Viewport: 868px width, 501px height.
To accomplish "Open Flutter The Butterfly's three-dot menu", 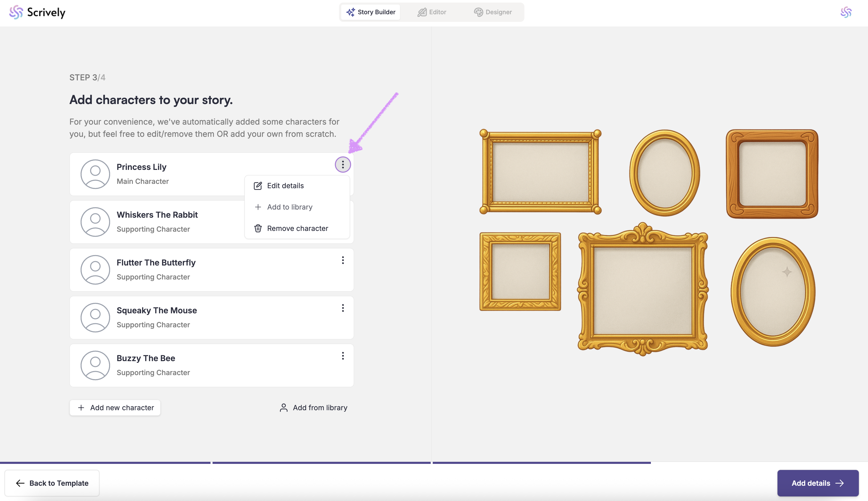I will 342,260.
